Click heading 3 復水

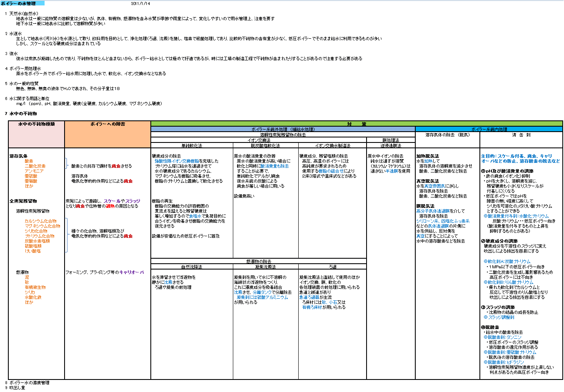(x=12, y=54)
